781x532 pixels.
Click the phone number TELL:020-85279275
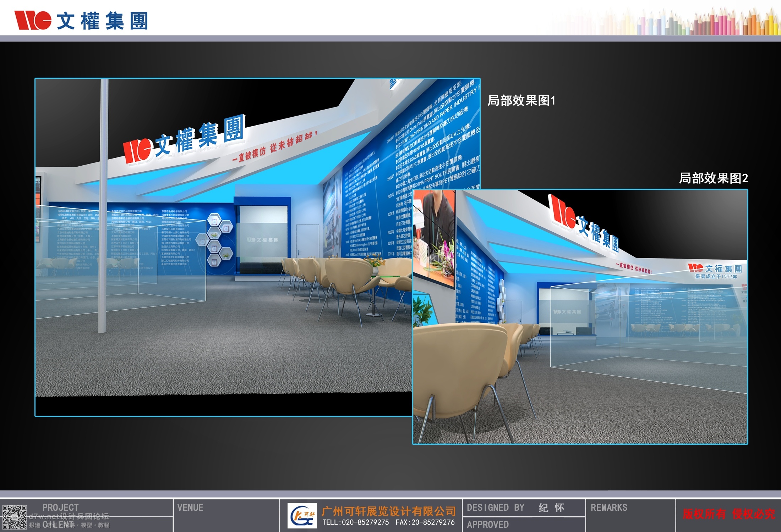click(x=356, y=522)
